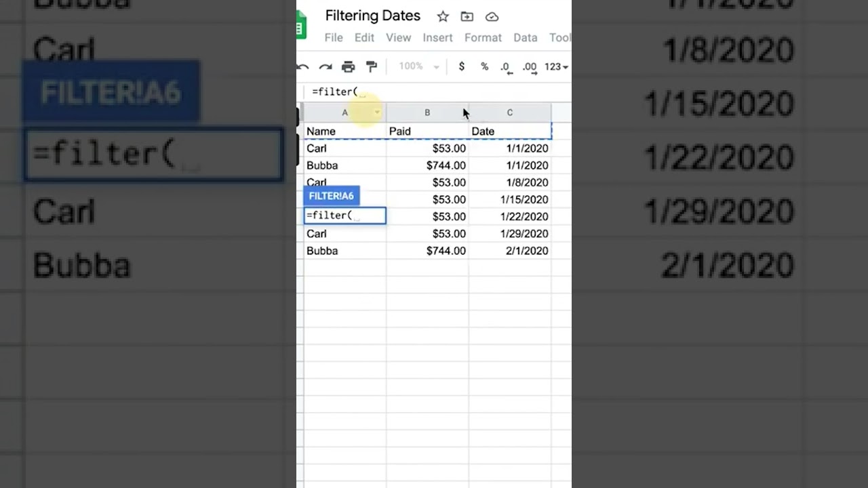Star the Filtering Dates document

(443, 16)
